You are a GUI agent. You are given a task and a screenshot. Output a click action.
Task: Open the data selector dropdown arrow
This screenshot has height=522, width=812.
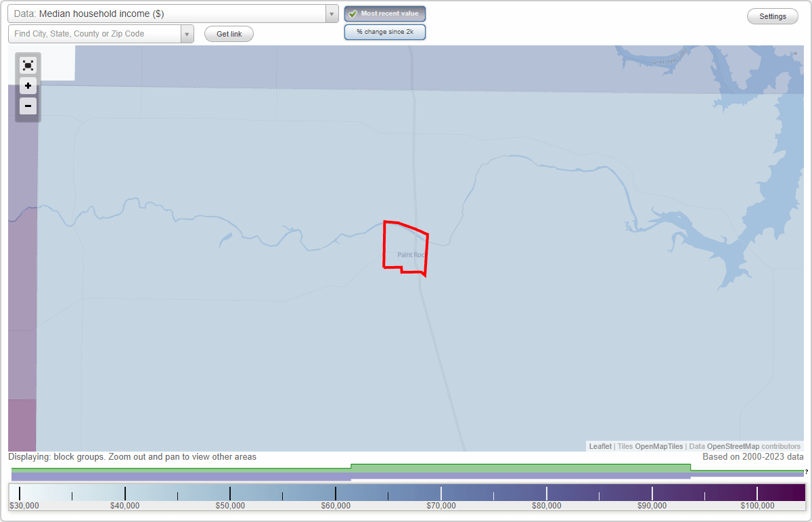(x=331, y=14)
